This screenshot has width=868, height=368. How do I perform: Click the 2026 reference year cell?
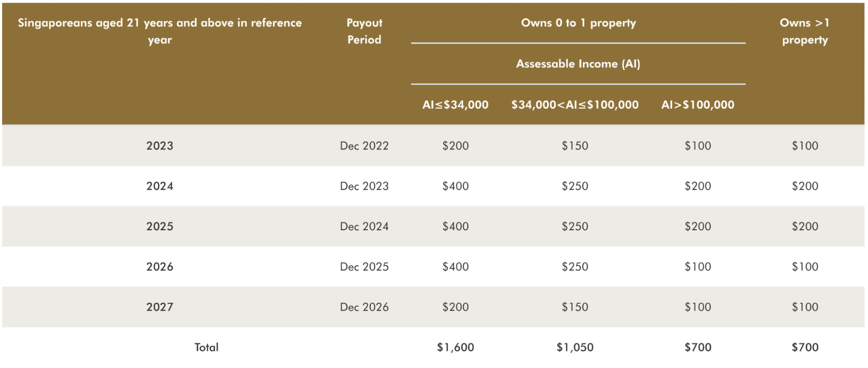tap(160, 267)
